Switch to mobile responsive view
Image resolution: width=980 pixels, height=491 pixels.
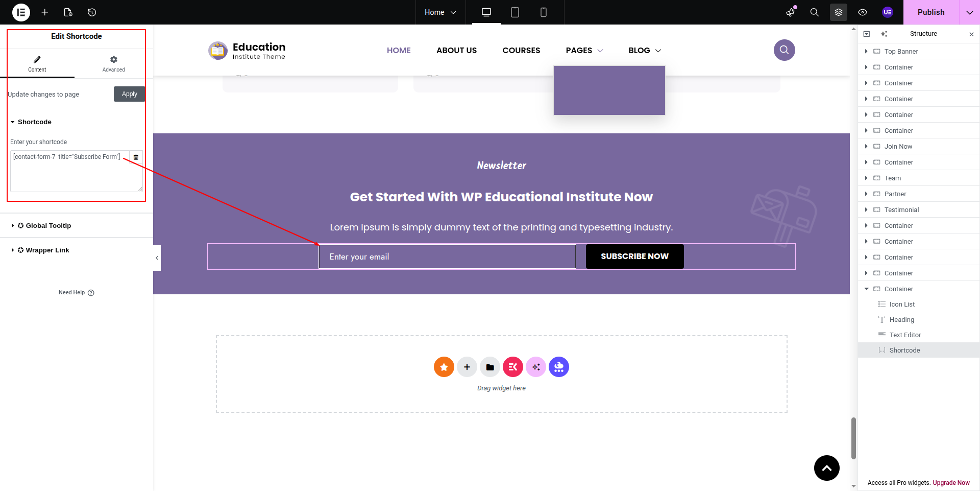543,12
